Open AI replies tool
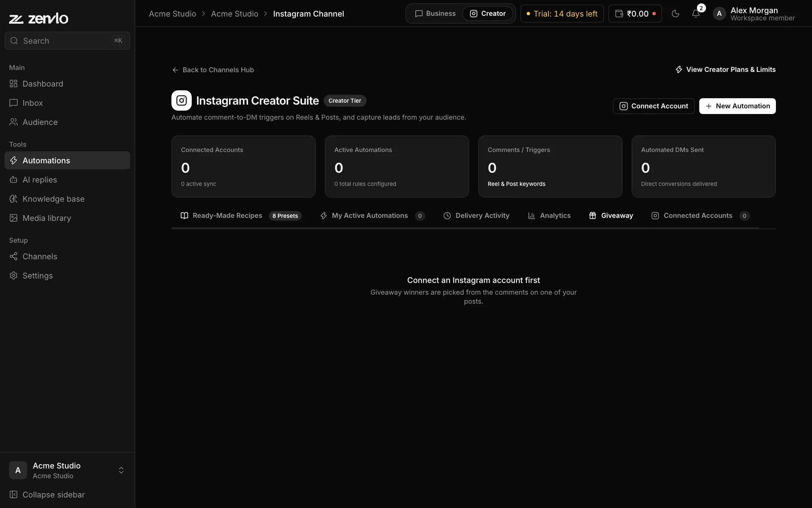This screenshot has height=508, width=812. coord(67,179)
